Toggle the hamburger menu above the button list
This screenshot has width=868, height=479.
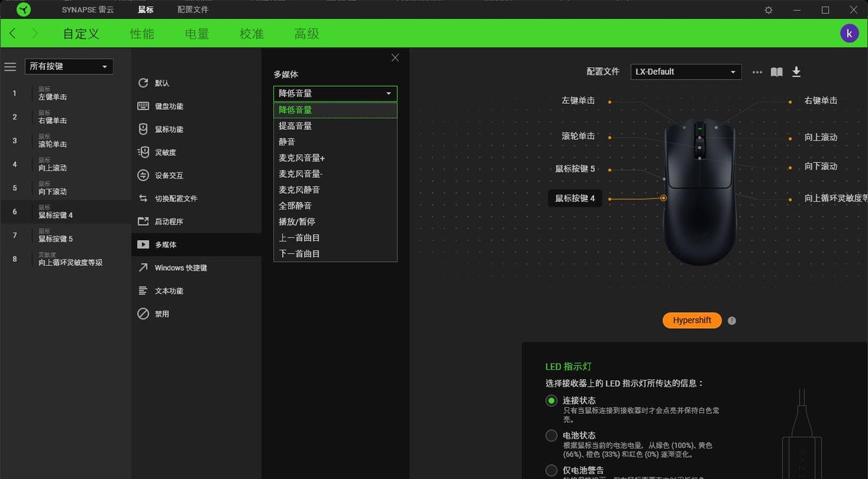[10, 66]
